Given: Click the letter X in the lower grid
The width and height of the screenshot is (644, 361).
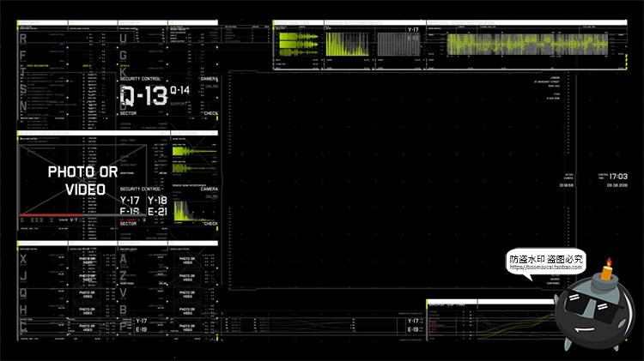Looking at the screenshot, I should (23, 258).
